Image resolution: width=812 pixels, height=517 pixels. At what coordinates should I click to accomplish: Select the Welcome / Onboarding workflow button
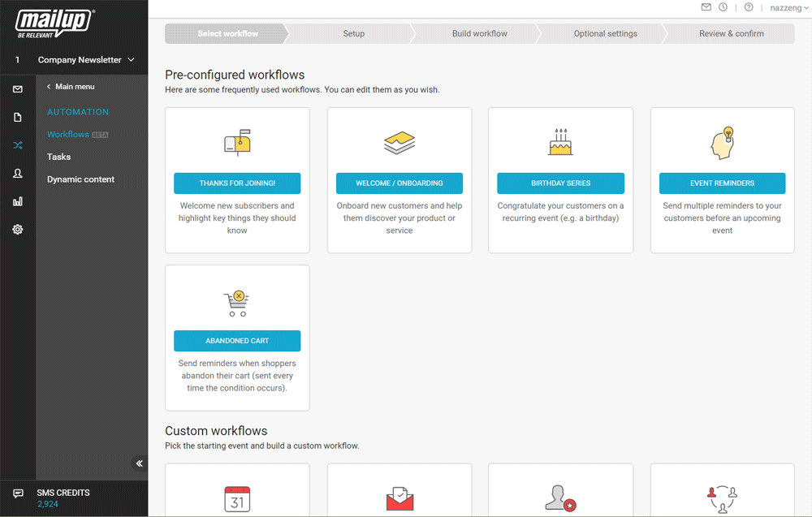click(400, 183)
